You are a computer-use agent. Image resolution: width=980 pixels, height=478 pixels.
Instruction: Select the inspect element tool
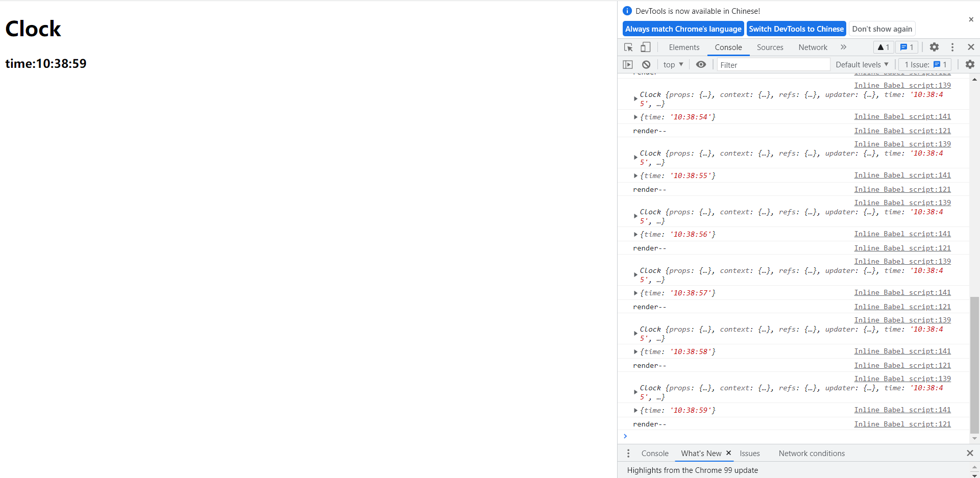point(628,47)
